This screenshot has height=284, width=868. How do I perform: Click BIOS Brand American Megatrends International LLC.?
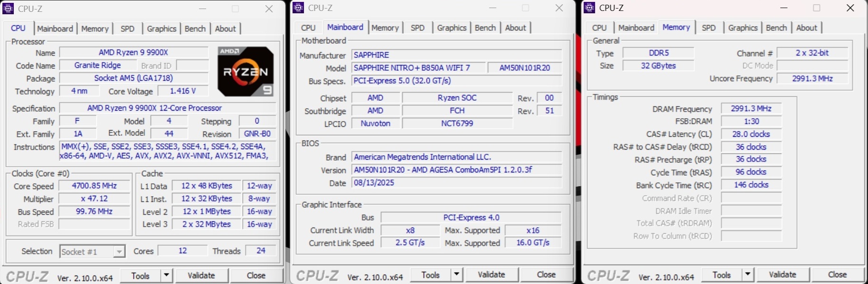[456, 157]
